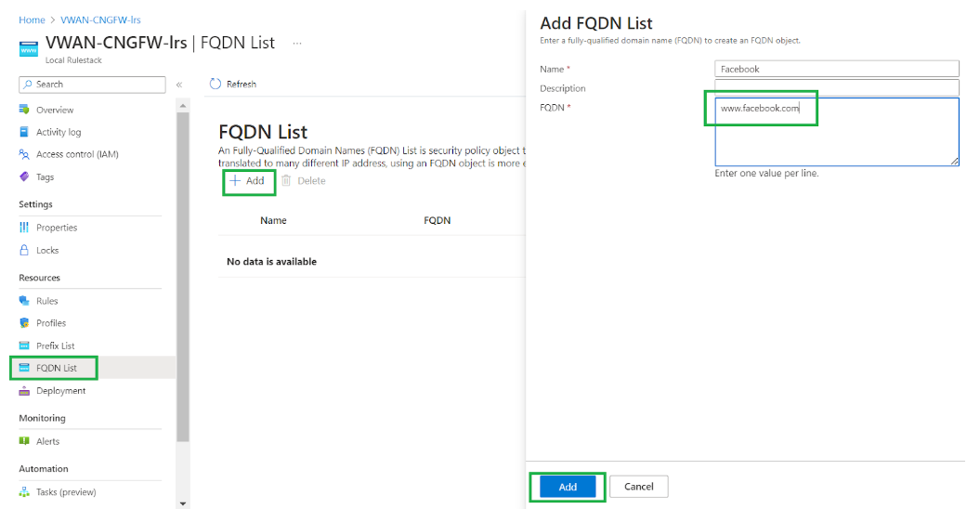Open Alerts under Monitoring
980x522 pixels.
(47, 441)
